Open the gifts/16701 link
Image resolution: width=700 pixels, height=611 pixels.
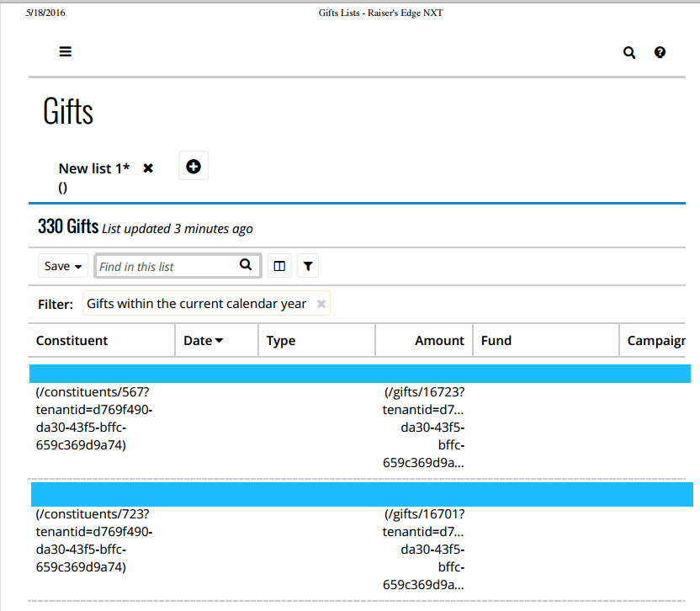point(423,549)
